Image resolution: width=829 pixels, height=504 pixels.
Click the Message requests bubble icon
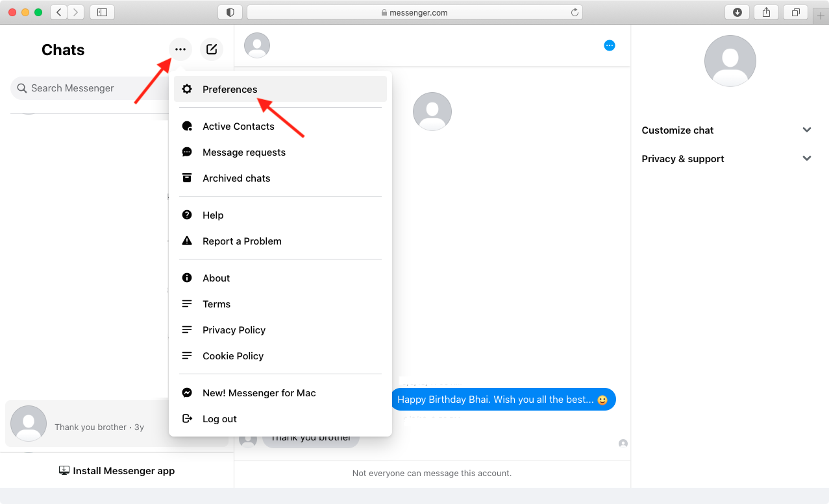(187, 152)
